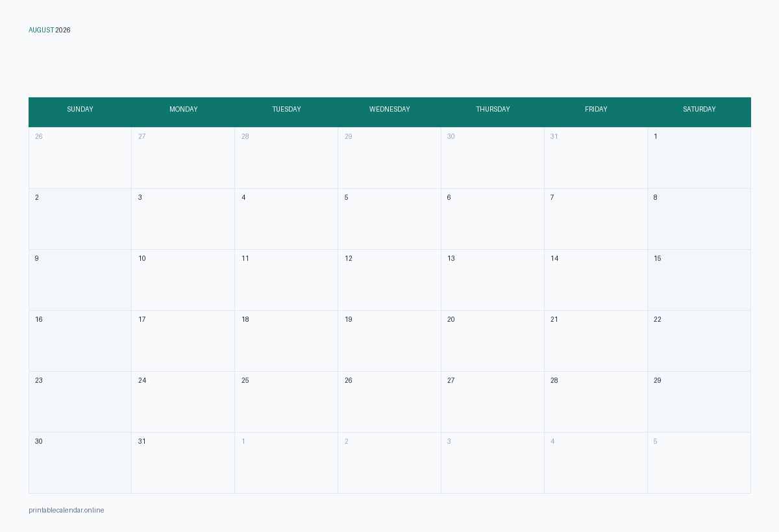The image size is (779, 532).
Task: Click Monday August 31 cell
Action: point(183,463)
